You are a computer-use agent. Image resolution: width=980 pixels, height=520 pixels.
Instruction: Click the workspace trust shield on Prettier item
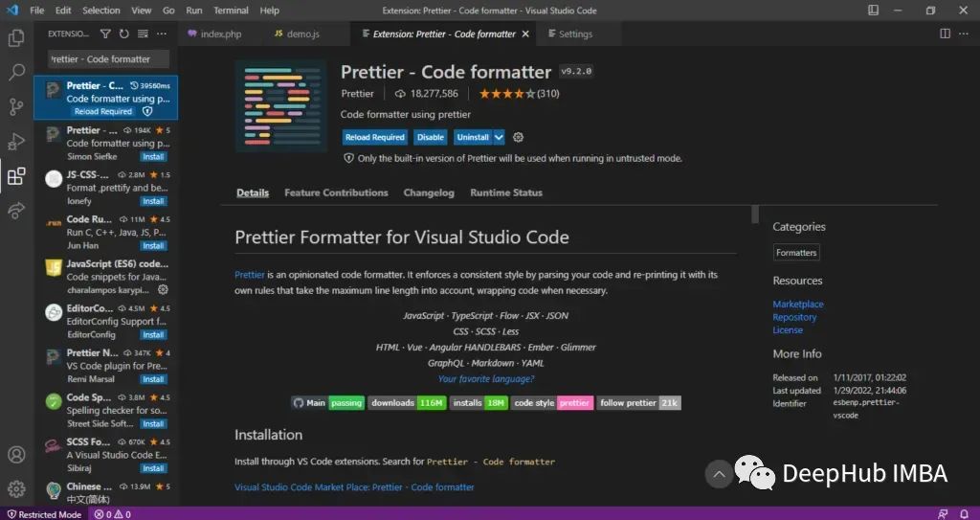pyautogui.click(x=147, y=111)
